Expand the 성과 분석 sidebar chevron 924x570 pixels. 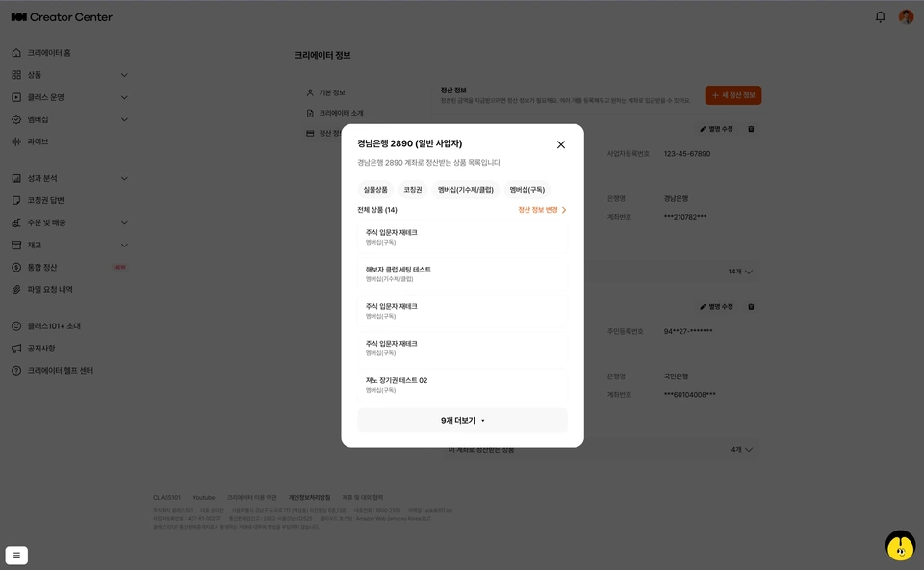124,178
